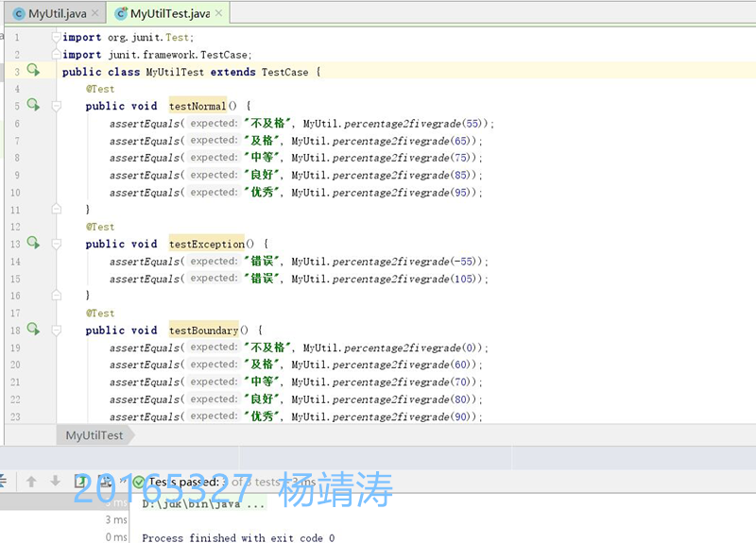Run testBoundary from gutter icon

pos(33,329)
